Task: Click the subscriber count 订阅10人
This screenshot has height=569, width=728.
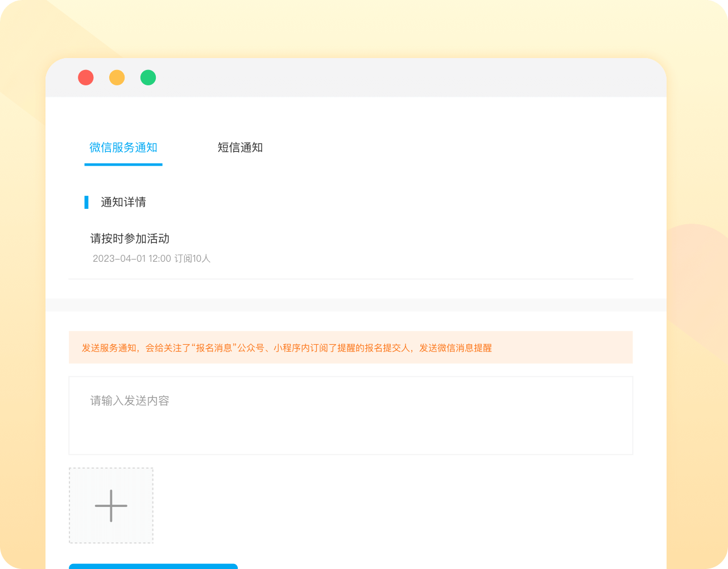Action: [x=193, y=258]
